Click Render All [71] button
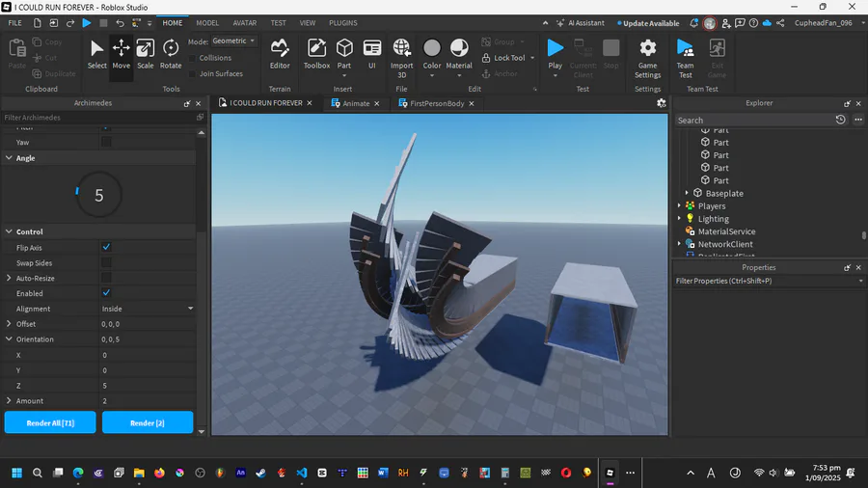The height and width of the screenshot is (488, 868). pyautogui.click(x=50, y=422)
